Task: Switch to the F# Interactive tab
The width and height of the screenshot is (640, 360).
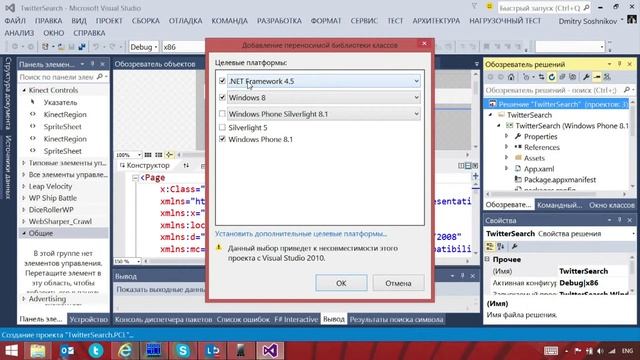Action: point(296,320)
